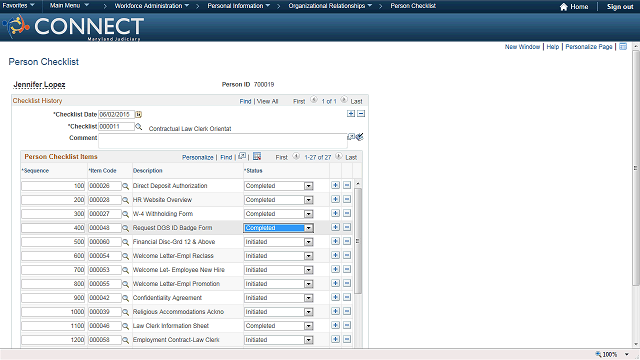Look up the item code for W-4 Withholding Form
640x360 pixels.
pos(126,214)
